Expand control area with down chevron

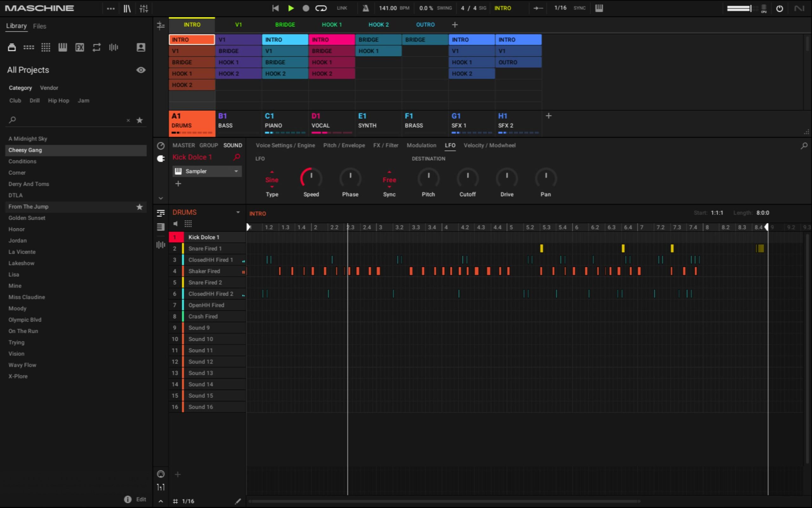(161, 198)
